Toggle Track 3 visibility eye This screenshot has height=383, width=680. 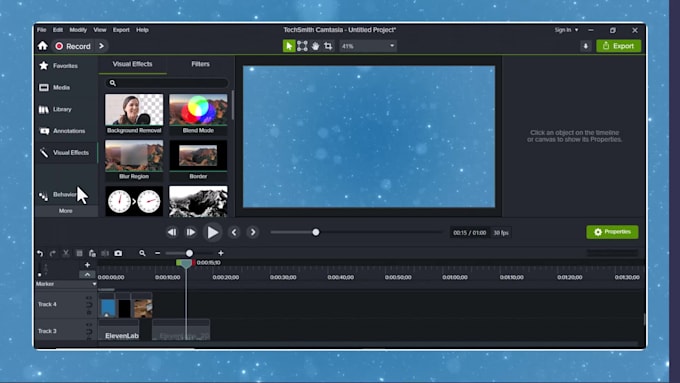(x=89, y=325)
